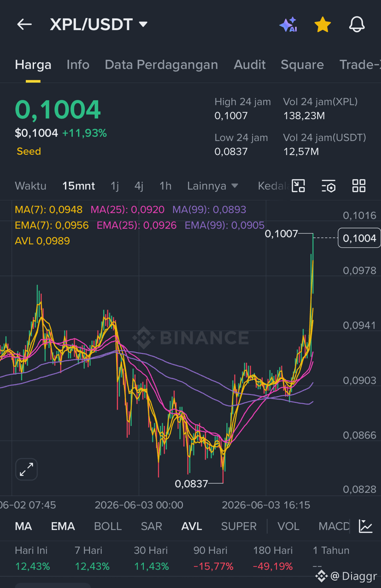The image size is (381, 588).
Task: Go back with the left arrow
Action: [x=24, y=24]
